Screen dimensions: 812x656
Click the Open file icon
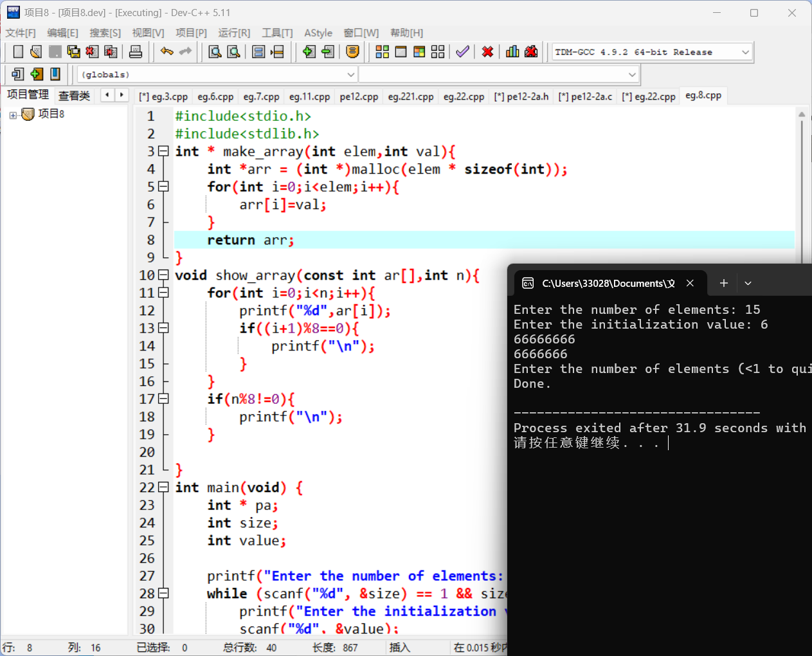click(36, 52)
